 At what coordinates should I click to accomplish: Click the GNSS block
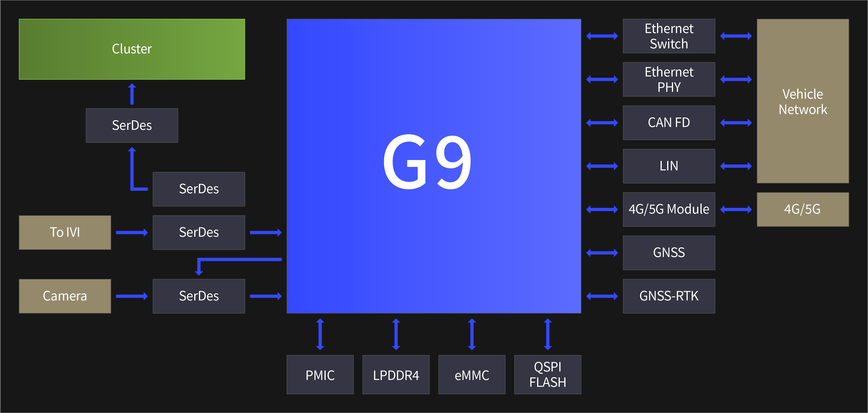point(669,253)
